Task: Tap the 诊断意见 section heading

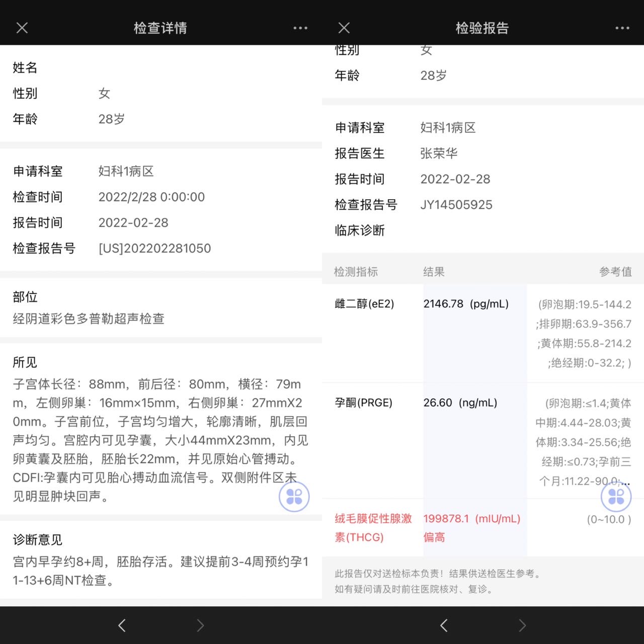Action: 38,540
